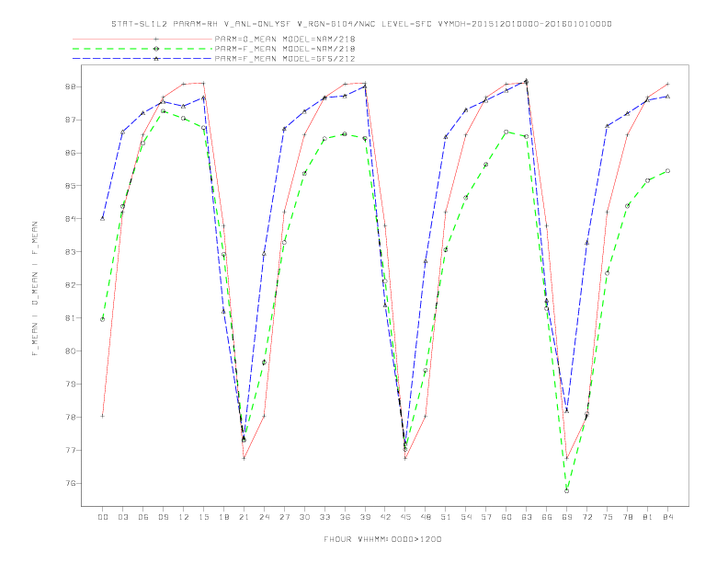The width and height of the screenshot is (728, 563).
Task: Click the x-axis forecast hour label 33
Action: click(x=324, y=517)
